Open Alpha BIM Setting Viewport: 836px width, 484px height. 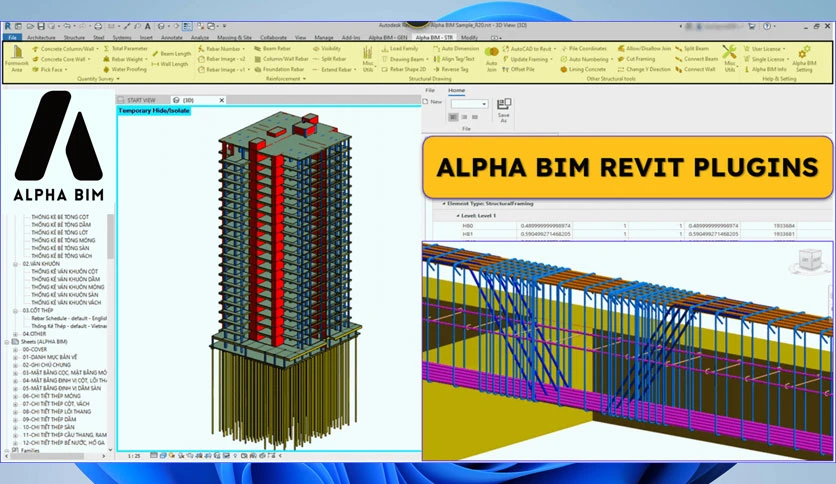click(804, 59)
